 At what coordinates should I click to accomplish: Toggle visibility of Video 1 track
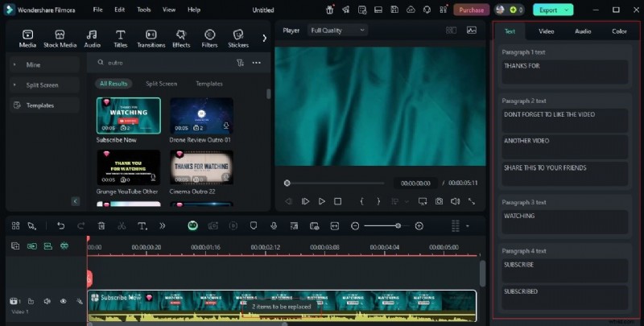64,301
